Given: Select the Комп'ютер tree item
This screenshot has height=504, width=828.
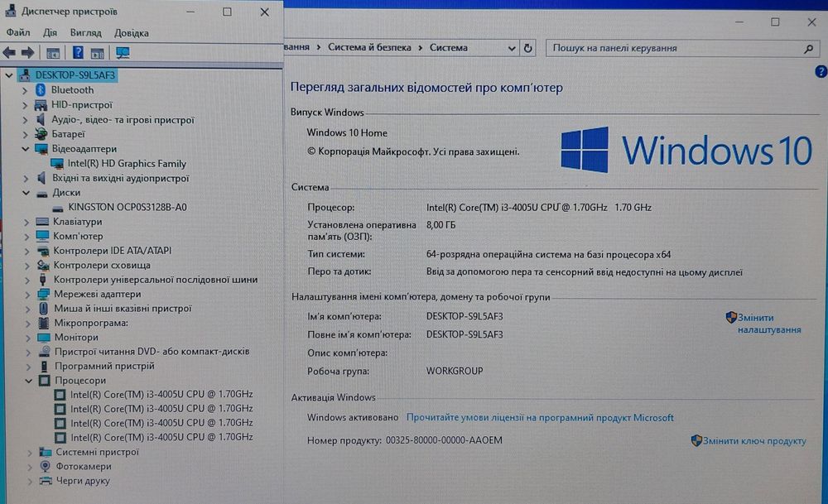Looking at the screenshot, I should pyautogui.click(x=78, y=236).
